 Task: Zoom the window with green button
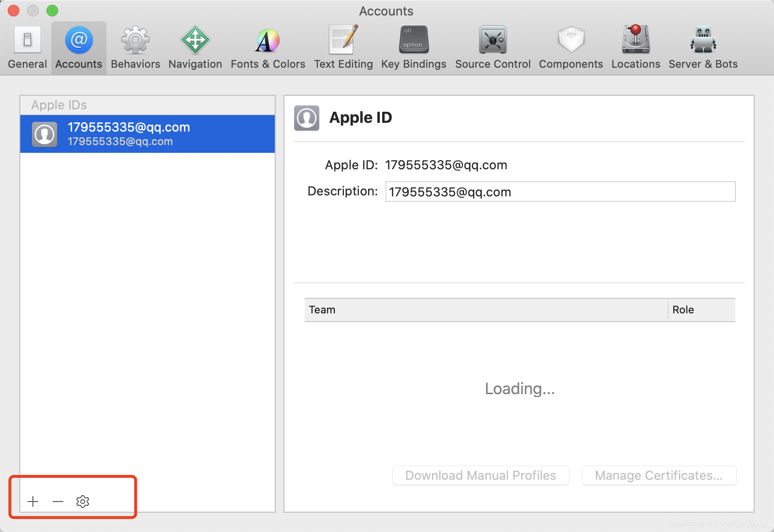[52, 11]
